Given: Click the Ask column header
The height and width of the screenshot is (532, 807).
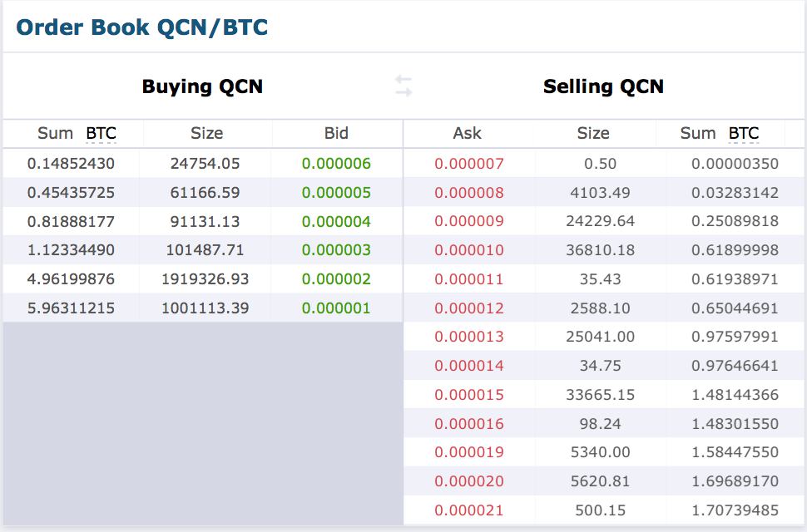Looking at the screenshot, I should click(x=468, y=133).
